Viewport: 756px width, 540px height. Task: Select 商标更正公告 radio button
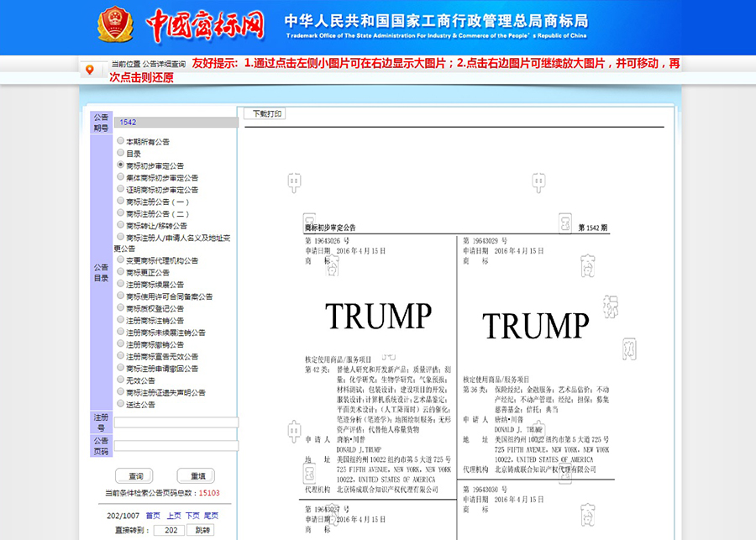pos(120,272)
